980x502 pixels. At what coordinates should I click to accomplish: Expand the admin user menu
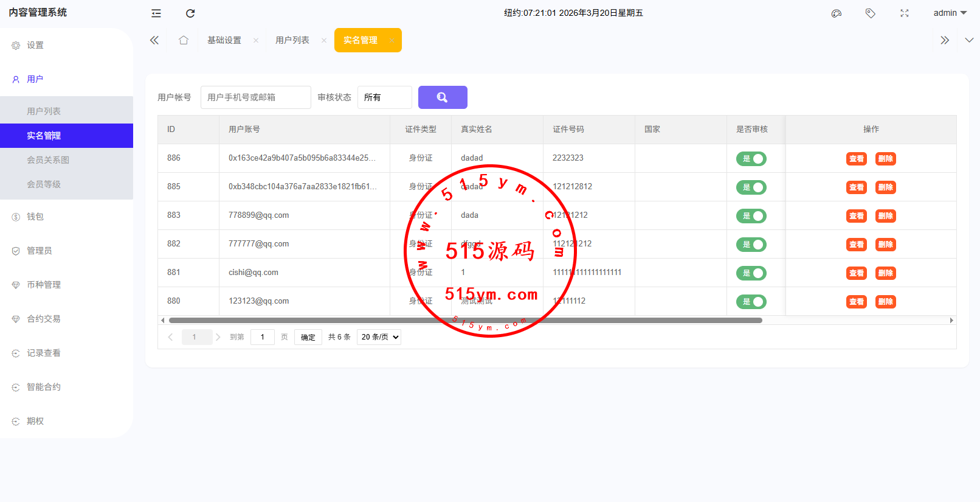950,13
